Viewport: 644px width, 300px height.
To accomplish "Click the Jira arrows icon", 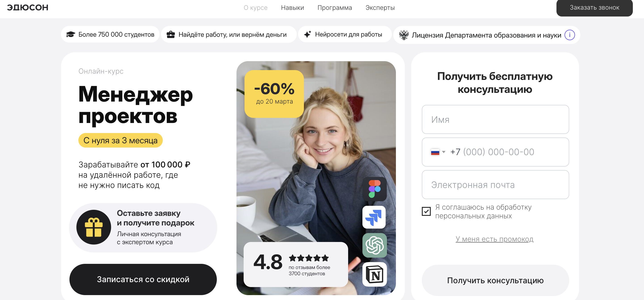I will pyautogui.click(x=374, y=217).
